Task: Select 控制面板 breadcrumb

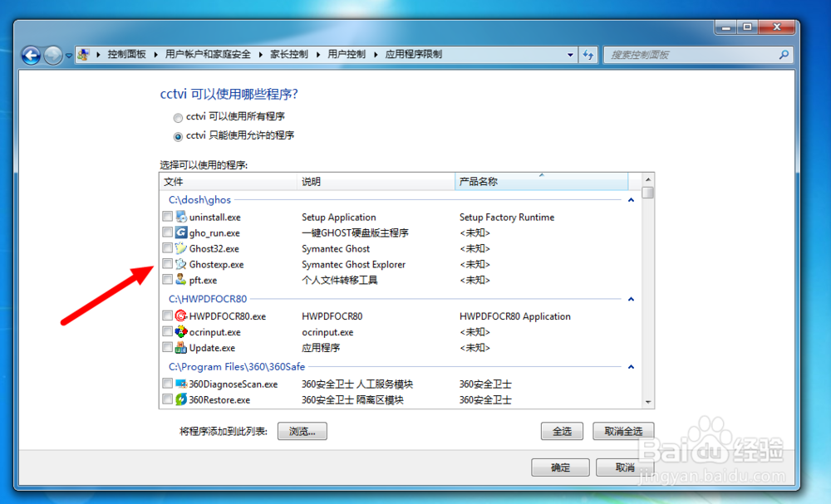Action: click(x=126, y=54)
